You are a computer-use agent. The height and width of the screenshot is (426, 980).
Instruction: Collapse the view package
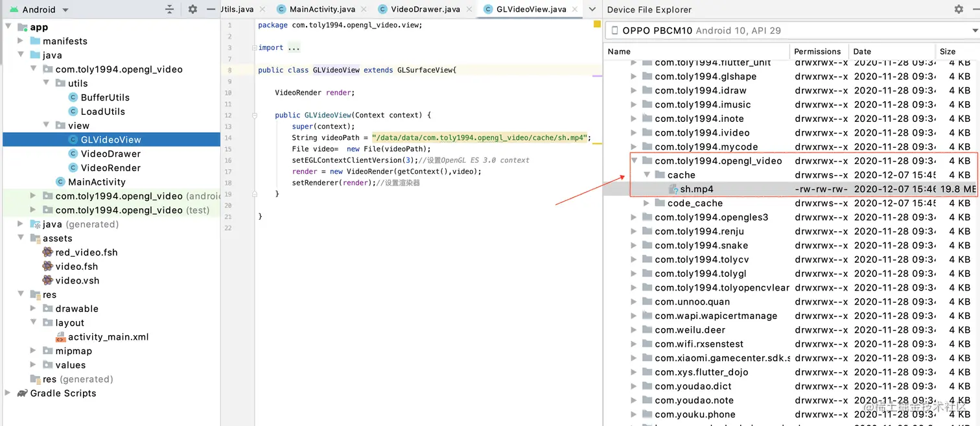click(46, 125)
